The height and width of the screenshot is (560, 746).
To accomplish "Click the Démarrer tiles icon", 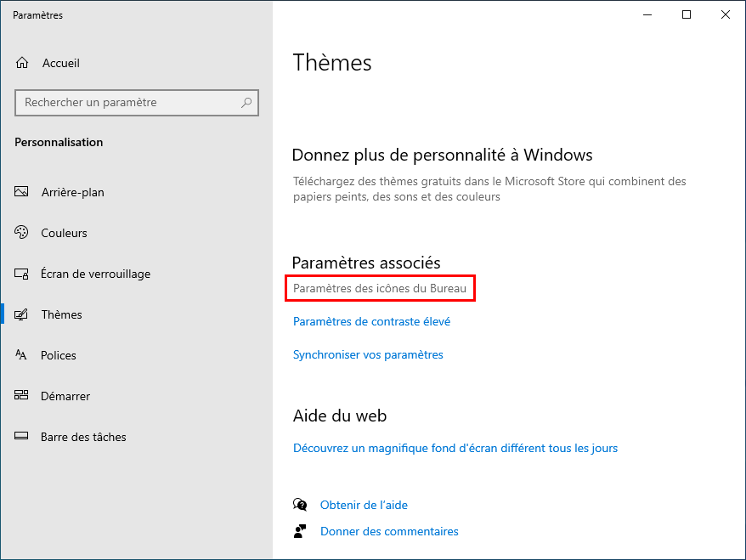I will tap(21, 395).
